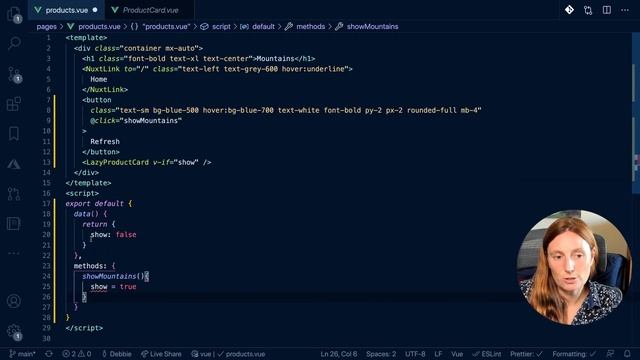Open the editor More Actions menu
This screenshot has width=640, height=360.
(x=625, y=10)
